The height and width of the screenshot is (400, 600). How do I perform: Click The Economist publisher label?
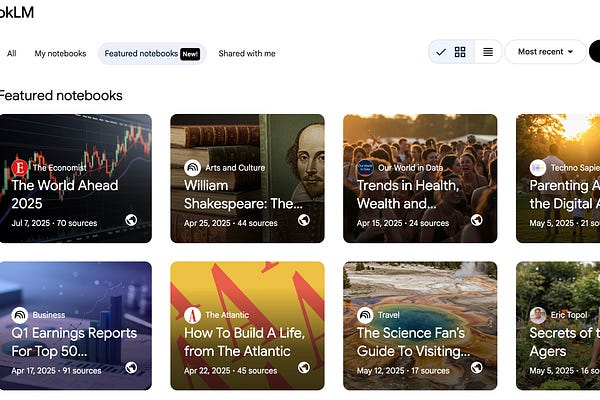coord(59,168)
